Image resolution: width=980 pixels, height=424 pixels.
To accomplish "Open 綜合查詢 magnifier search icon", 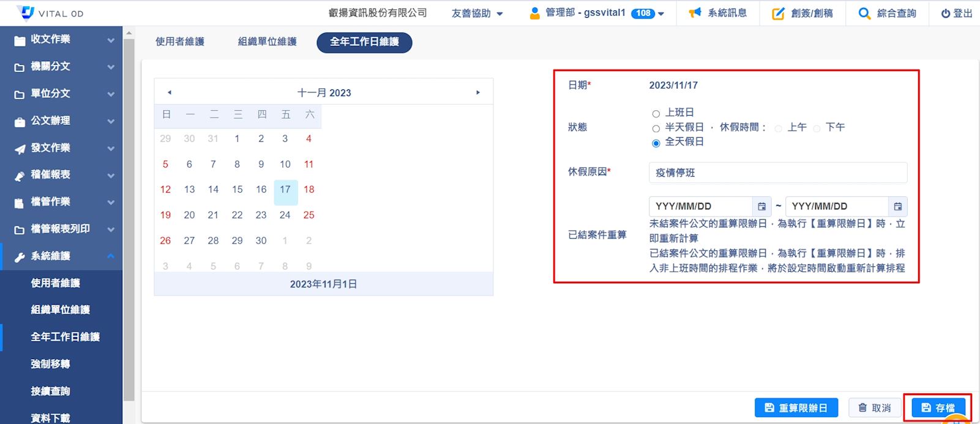I will (864, 13).
